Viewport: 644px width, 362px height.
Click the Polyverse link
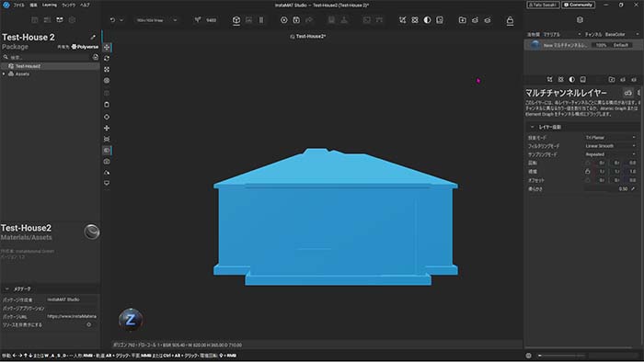pyautogui.click(x=85, y=47)
